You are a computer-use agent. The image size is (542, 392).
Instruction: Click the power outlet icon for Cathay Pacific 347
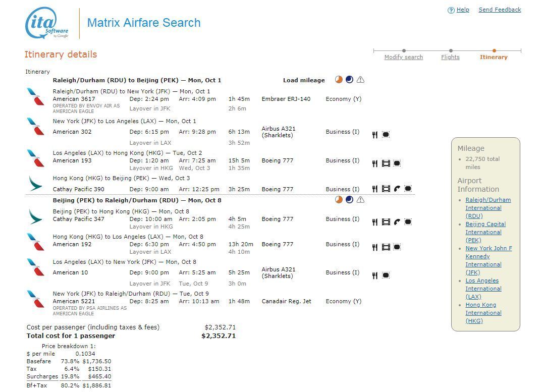click(x=408, y=222)
